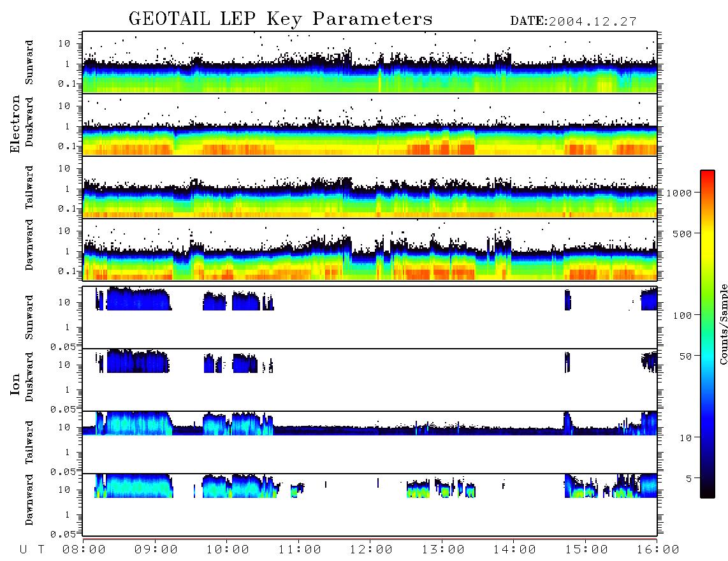
Task: Select the 15:00 time tick label
Action: coord(586,550)
